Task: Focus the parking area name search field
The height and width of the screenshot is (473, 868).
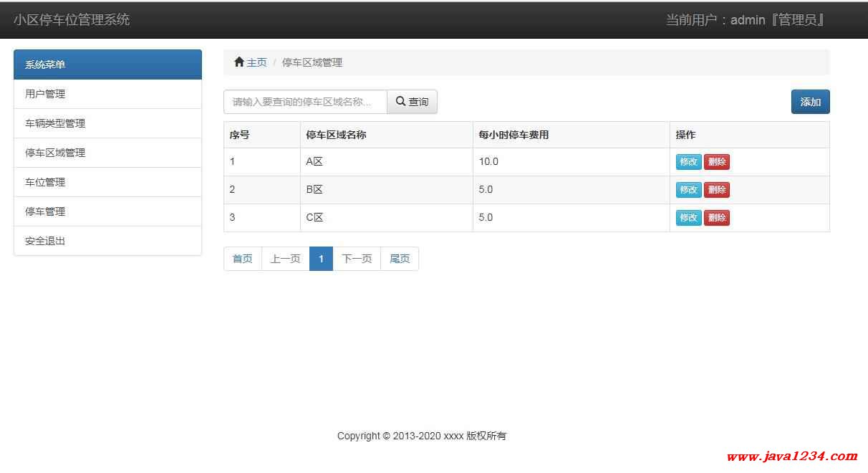Action: click(305, 102)
